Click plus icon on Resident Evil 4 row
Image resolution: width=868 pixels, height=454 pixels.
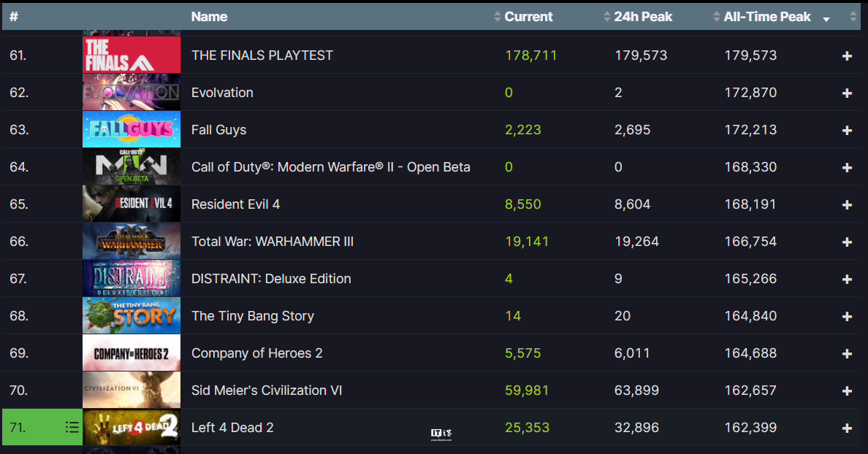[846, 204]
